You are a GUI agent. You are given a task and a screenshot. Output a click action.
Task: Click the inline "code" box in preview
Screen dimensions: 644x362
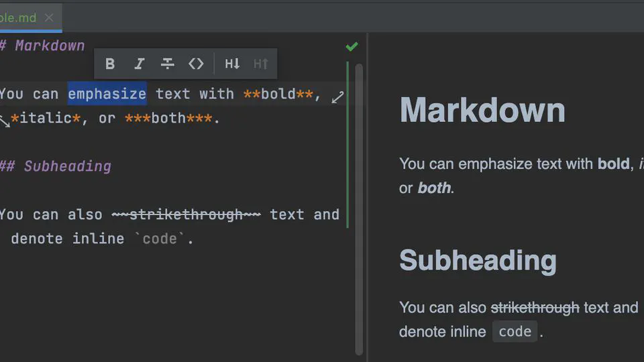pyautogui.click(x=515, y=332)
